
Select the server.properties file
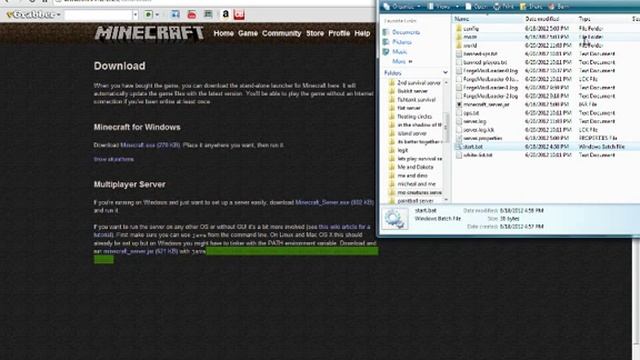[479, 138]
